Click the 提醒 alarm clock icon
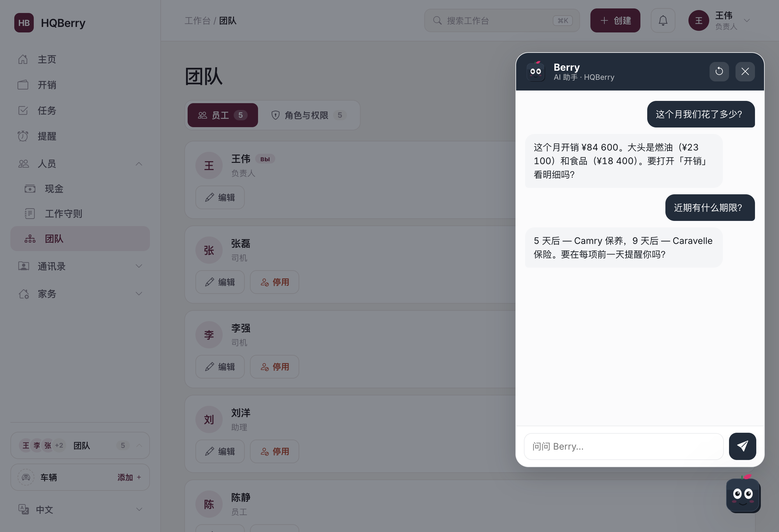This screenshot has width=779, height=532. pos(23,136)
